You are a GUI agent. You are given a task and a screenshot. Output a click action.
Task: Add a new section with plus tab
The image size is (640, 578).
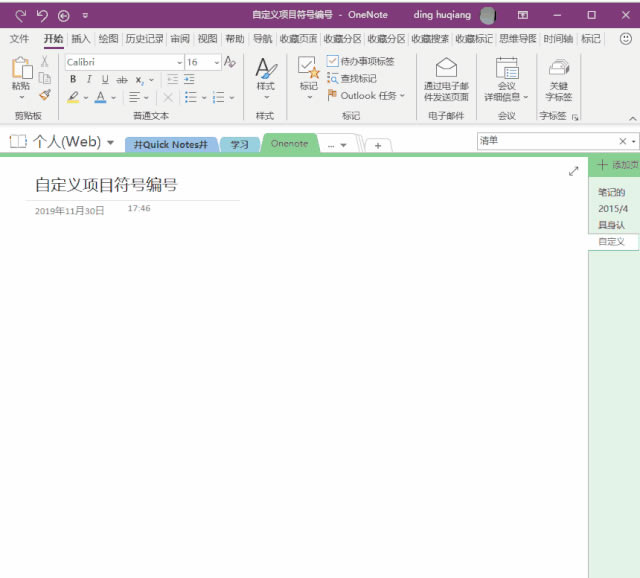click(x=378, y=146)
